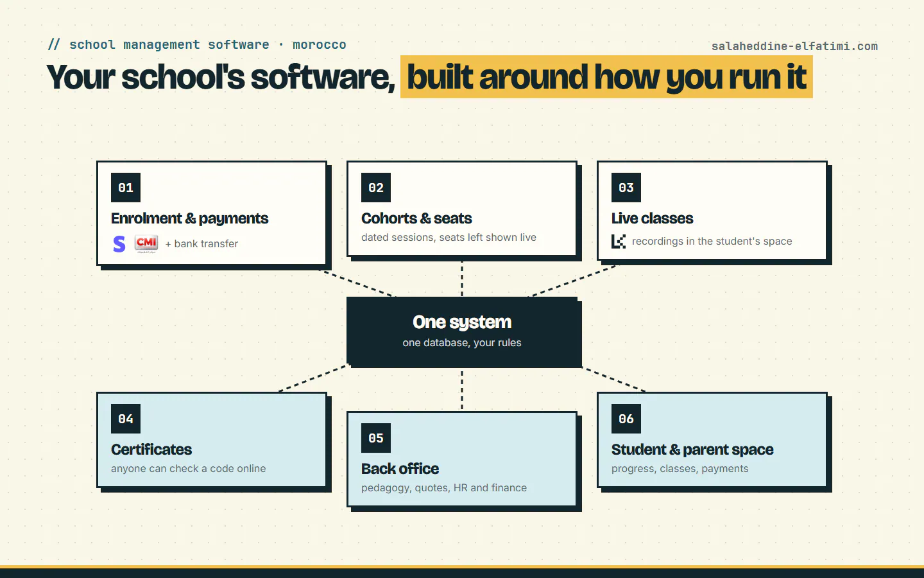
Task: Click "dated sessions, seats left shown live"
Action: (x=449, y=238)
